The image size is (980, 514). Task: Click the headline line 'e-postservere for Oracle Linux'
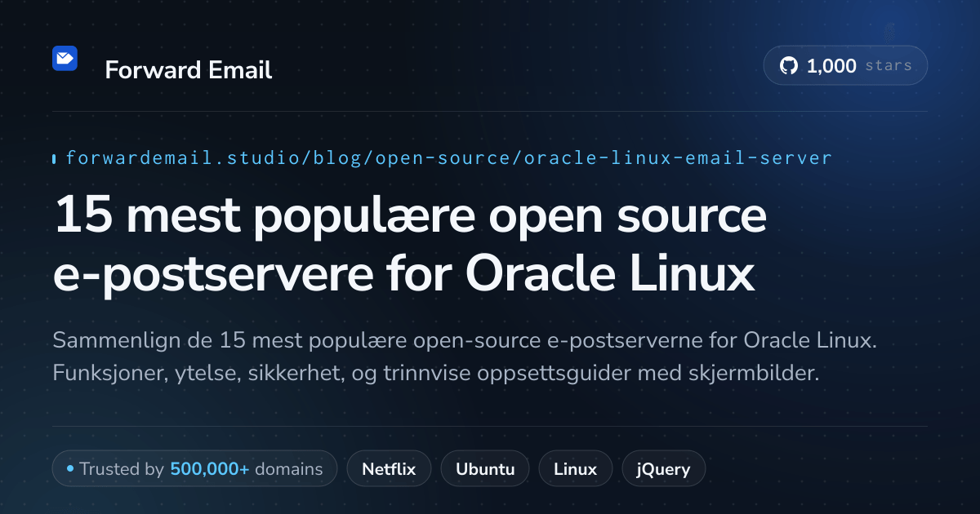point(404,274)
